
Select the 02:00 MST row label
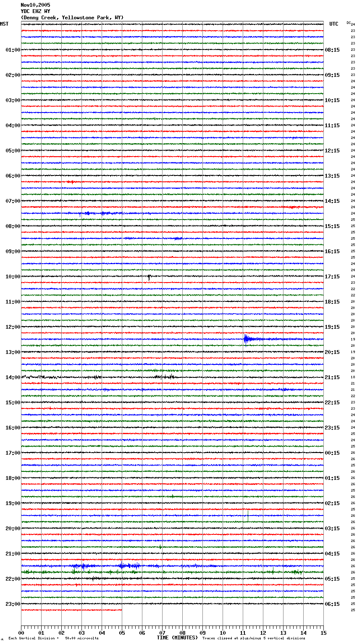point(13,75)
